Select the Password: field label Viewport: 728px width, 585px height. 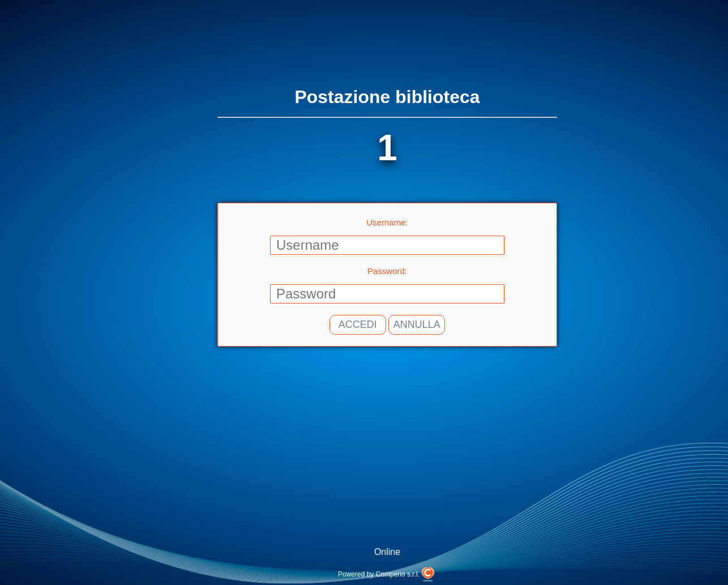pos(387,271)
